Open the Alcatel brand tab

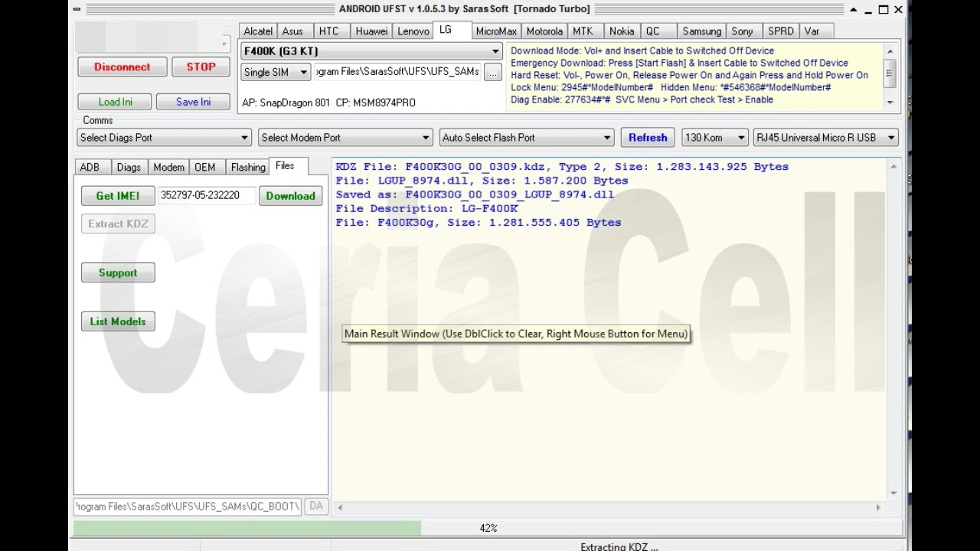258,31
